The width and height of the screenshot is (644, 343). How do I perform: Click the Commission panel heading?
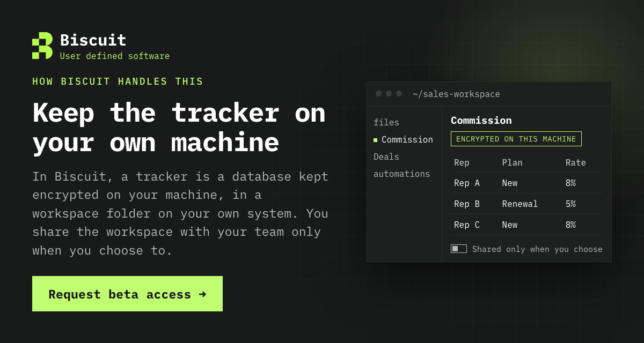481,120
